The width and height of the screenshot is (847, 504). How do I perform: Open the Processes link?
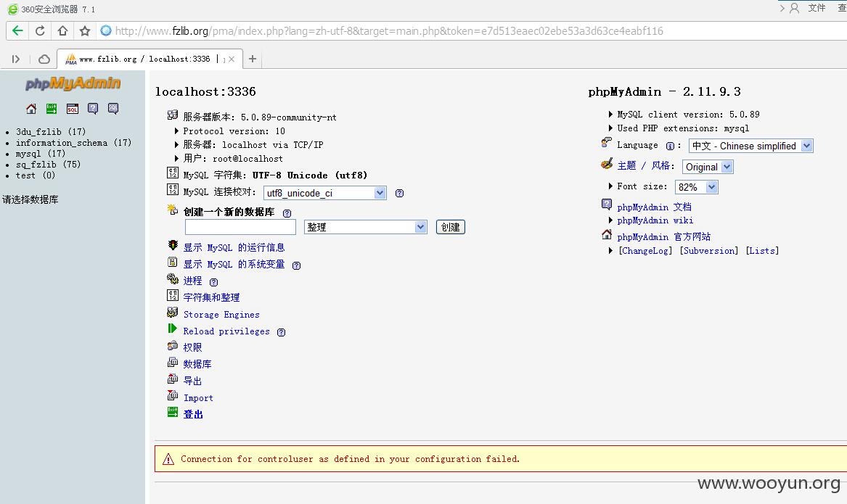pyautogui.click(x=193, y=281)
